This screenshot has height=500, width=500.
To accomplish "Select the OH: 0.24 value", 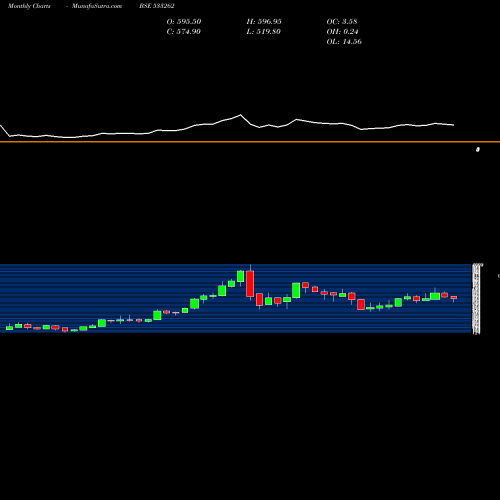I will [342, 31].
